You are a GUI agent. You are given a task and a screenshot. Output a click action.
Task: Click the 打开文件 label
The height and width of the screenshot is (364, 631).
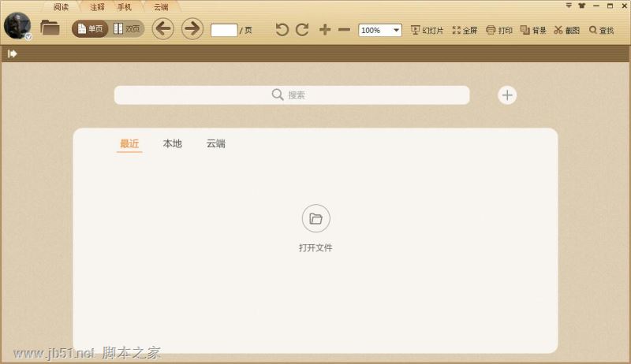[316, 248]
